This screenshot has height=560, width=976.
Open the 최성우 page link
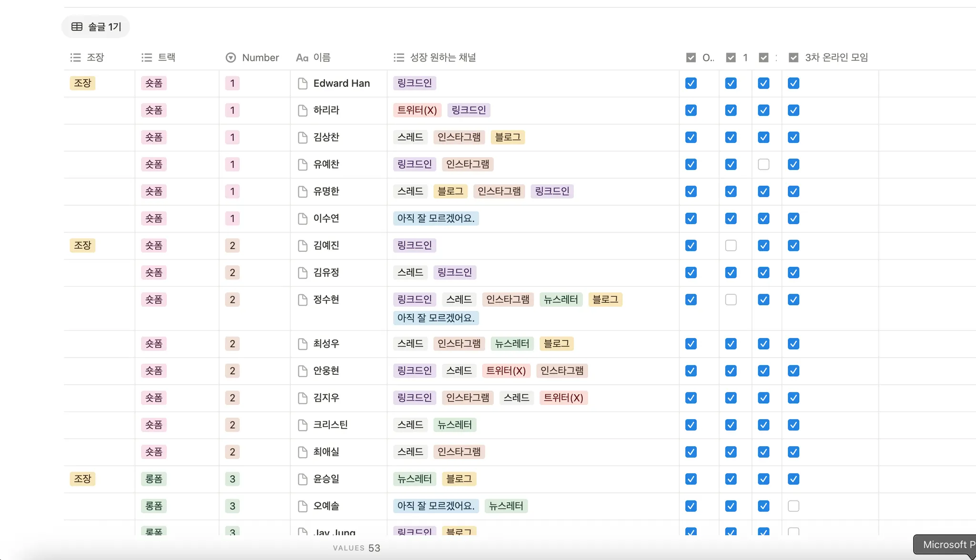pyautogui.click(x=326, y=344)
